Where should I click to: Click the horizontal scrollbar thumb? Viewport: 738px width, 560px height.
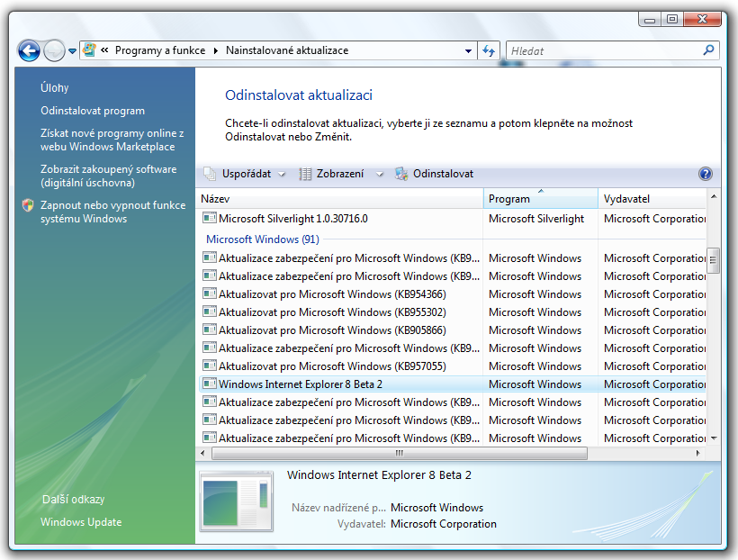[400, 453]
